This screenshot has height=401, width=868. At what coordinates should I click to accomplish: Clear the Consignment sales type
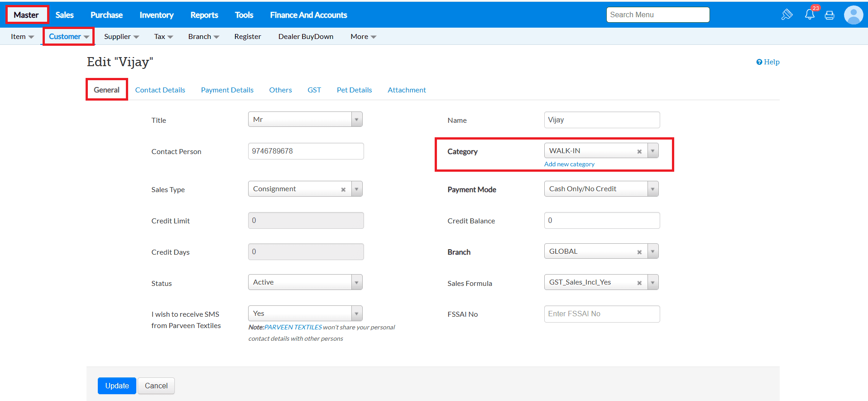[343, 189]
